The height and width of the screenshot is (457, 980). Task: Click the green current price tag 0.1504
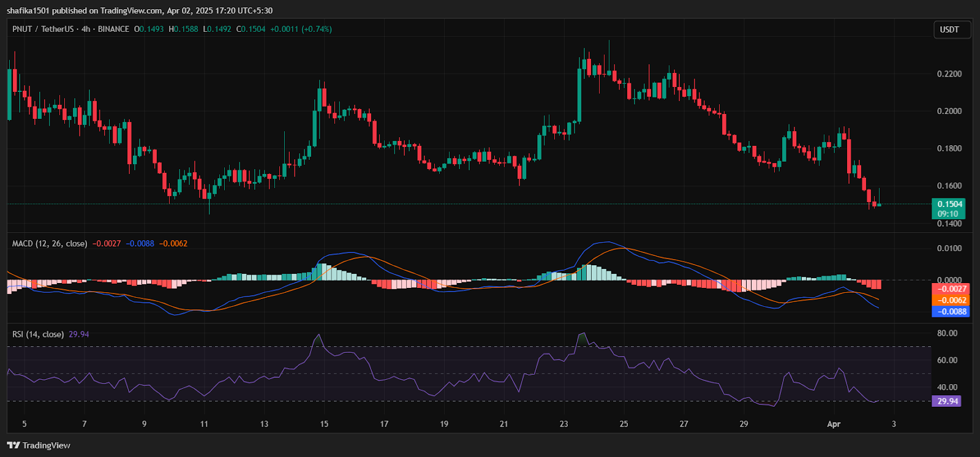point(949,204)
